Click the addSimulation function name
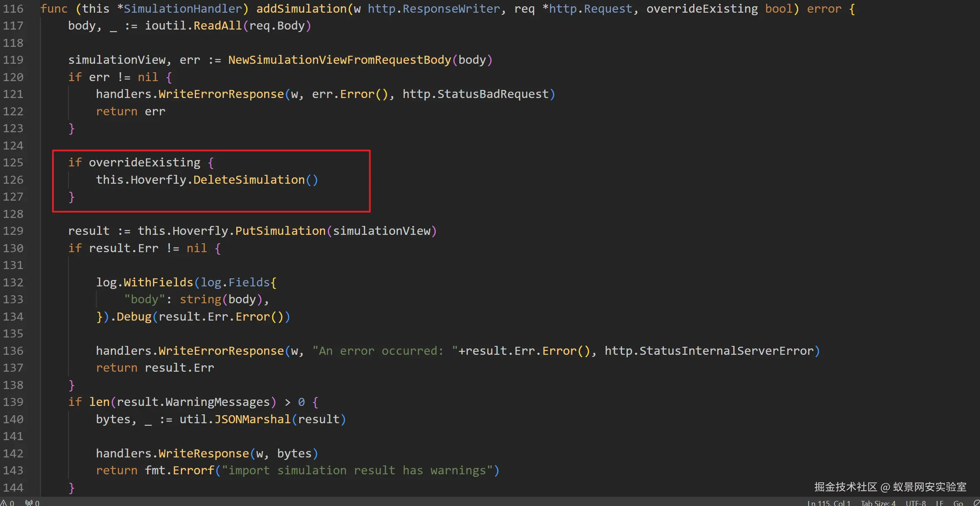Screen dimensions: 980x506 [x=301, y=8]
